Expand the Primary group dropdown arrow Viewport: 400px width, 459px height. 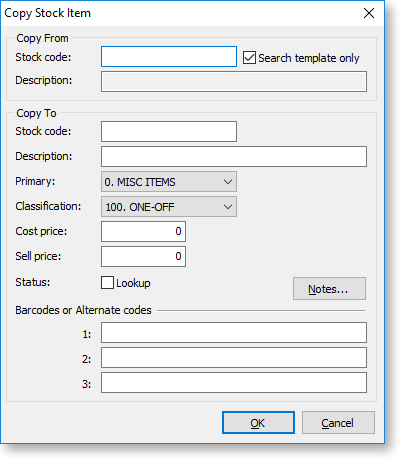pyautogui.click(x=228, y=182)
